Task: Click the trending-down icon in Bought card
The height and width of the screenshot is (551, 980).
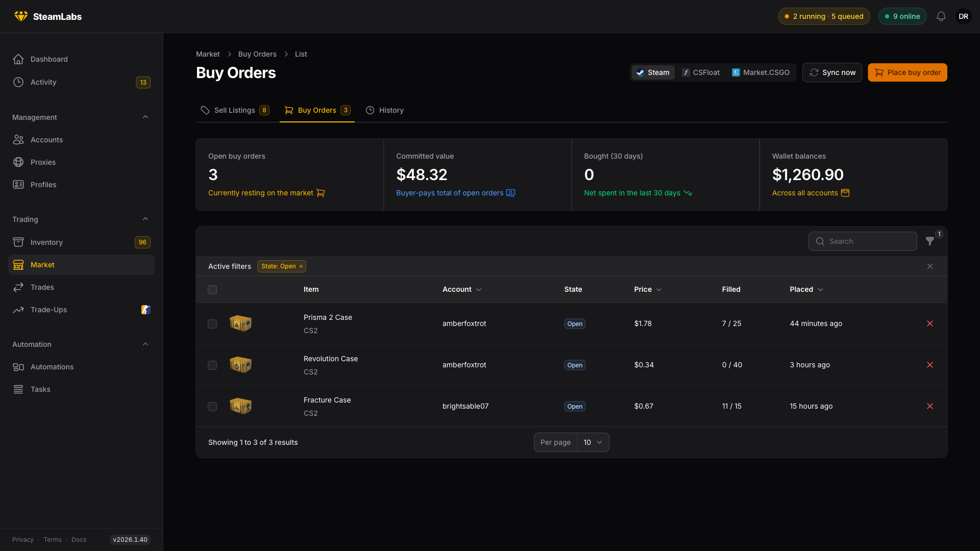Action: (x=688, y=193)
